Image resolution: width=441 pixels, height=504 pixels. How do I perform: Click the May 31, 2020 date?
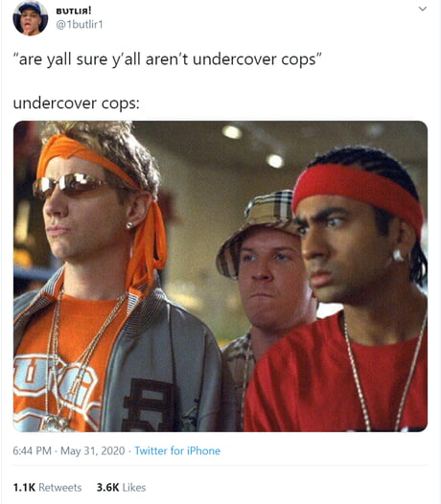pyautogui.click(x=93, y=450)
